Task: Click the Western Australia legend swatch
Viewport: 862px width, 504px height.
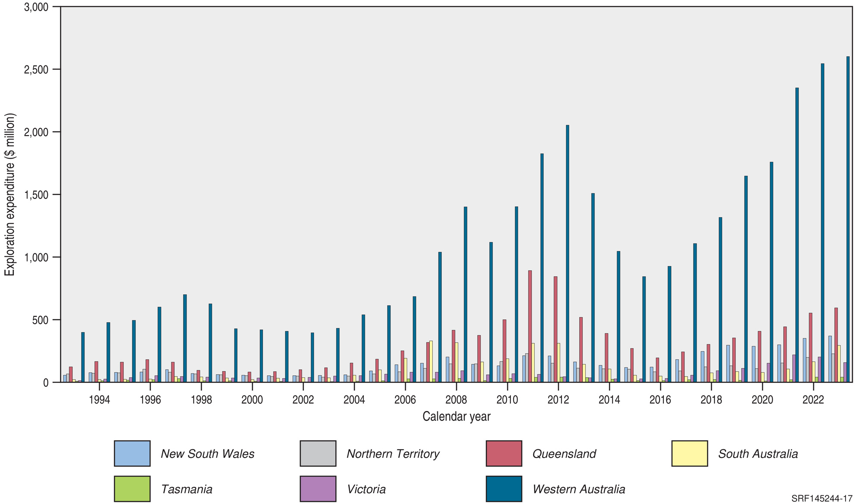Action: [503, 489]
